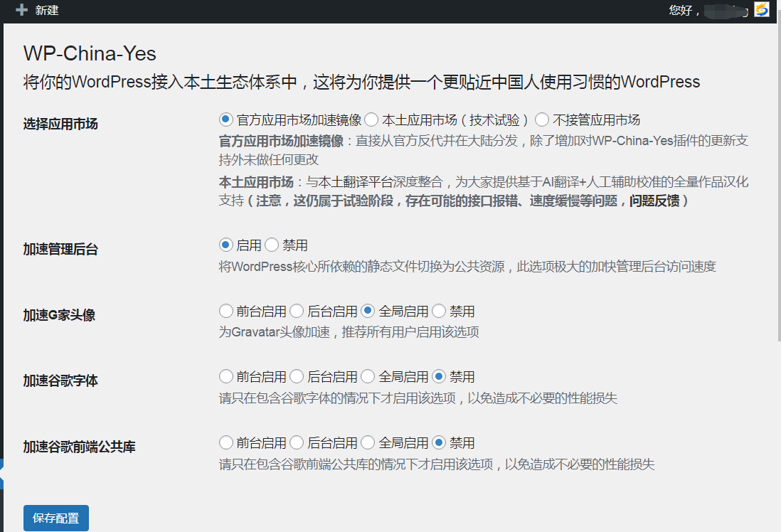The image size is (781, 532).
Task: Set 加速谷歌字体 to 禁用
Action: tap(439, 376)
